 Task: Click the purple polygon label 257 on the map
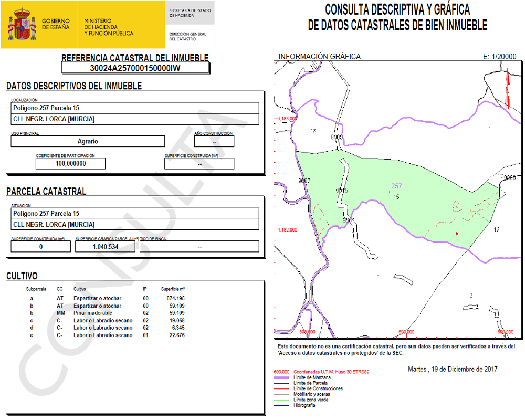(x=396, y=186)
